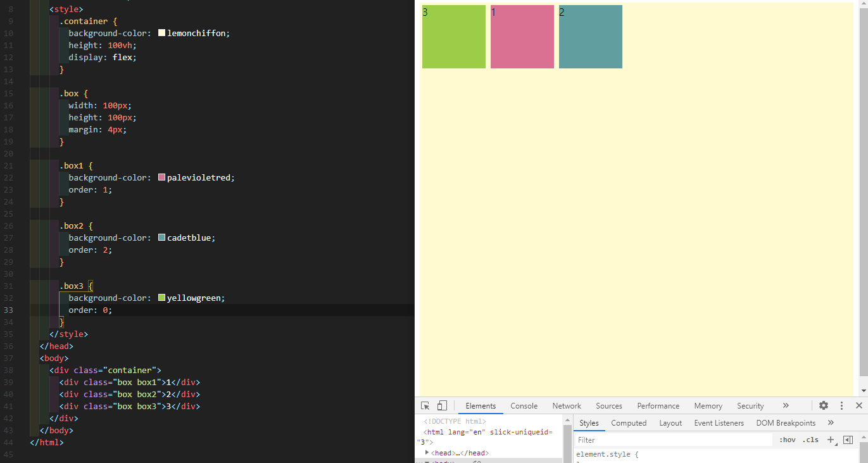Click the yellowgreen color swatch in editor

click(x=161, y=298)
